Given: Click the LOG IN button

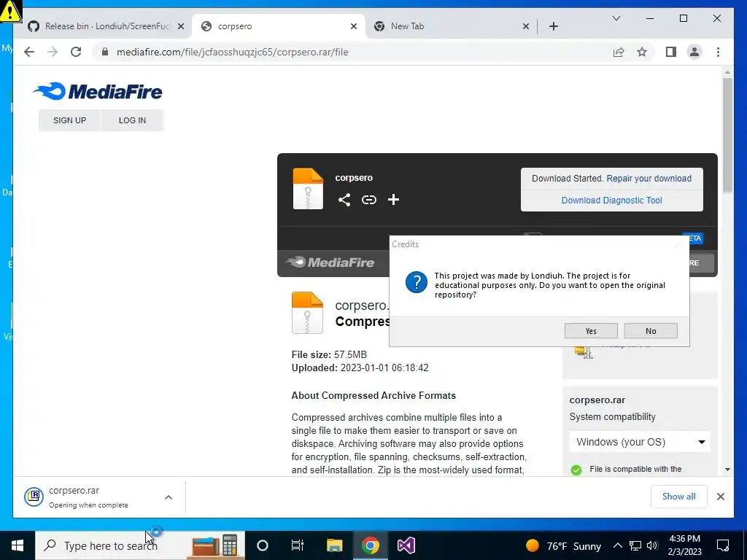Looking at the screenshot, I should [133, 120].
